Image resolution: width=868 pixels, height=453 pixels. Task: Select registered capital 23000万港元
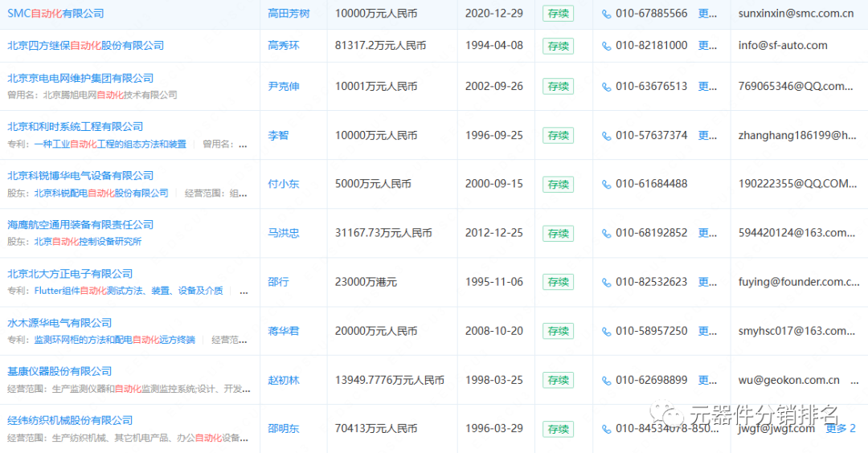[x=366, y=282]
